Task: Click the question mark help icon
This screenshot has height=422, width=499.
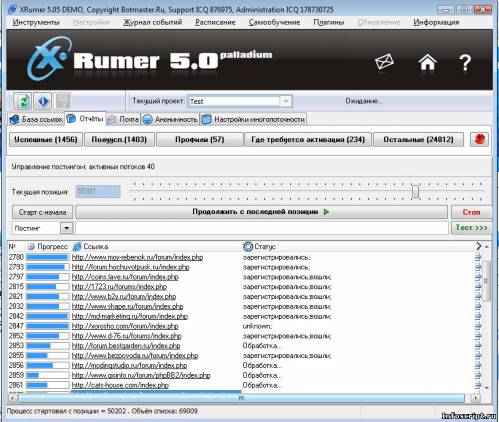Action: click(x=465, y=62)
